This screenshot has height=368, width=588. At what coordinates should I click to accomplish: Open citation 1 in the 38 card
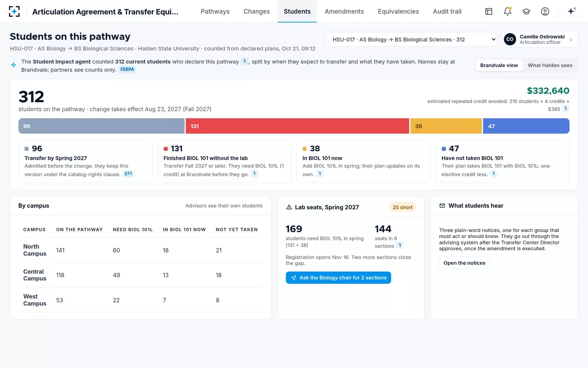point(320,174)
